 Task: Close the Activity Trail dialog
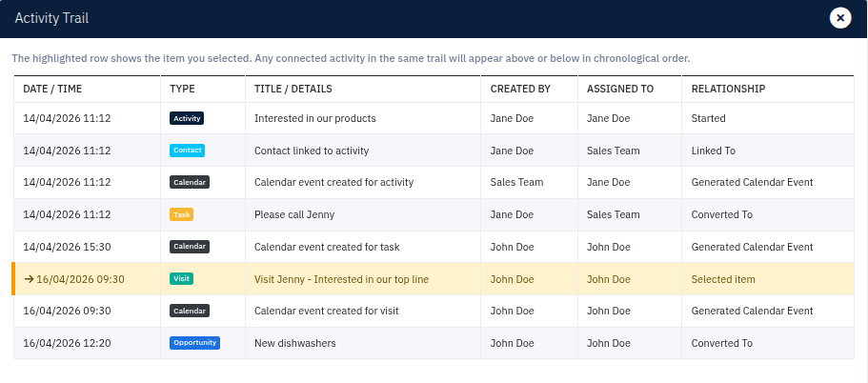pyautogui.click(x=839, y=18)
